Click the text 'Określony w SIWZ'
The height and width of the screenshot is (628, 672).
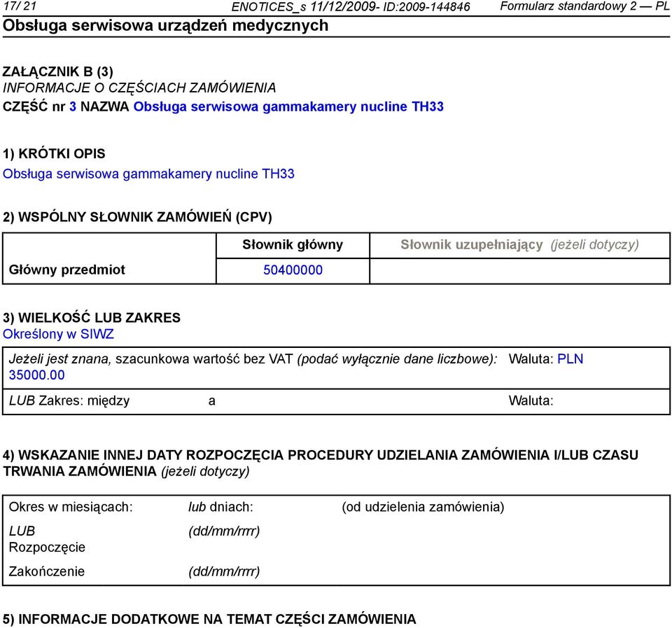coord(58,334)
